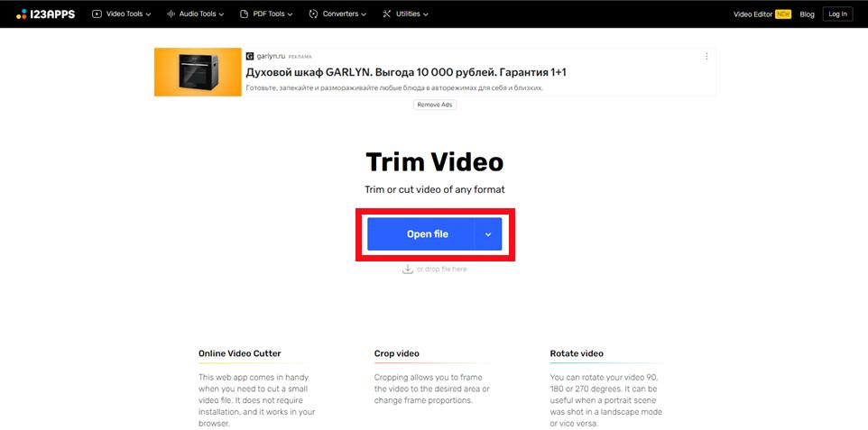Click the PDF Tools document icon
This screenshot has height=430, width=868.
pyautogui.click(x=245, y=14)
